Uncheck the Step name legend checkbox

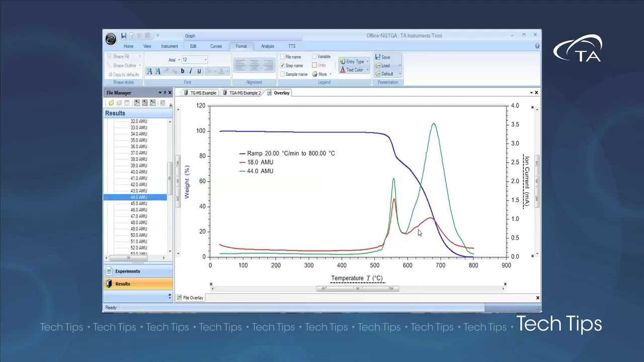(x=282, y=65)
